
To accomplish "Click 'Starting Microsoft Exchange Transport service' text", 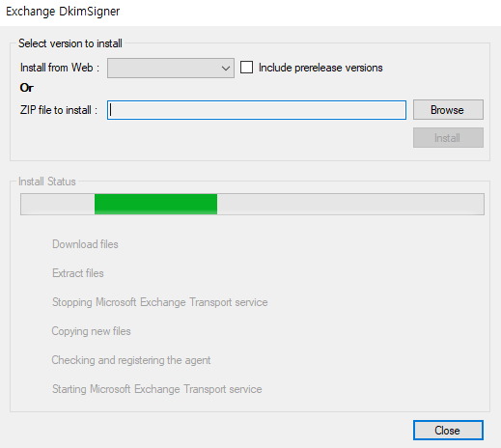I will pyautogui.click(x=157, y=389).
